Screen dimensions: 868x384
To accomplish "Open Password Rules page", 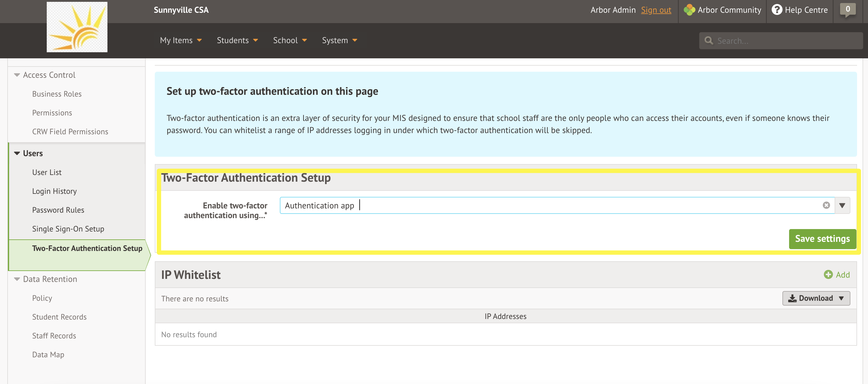I will pos(58,210).
